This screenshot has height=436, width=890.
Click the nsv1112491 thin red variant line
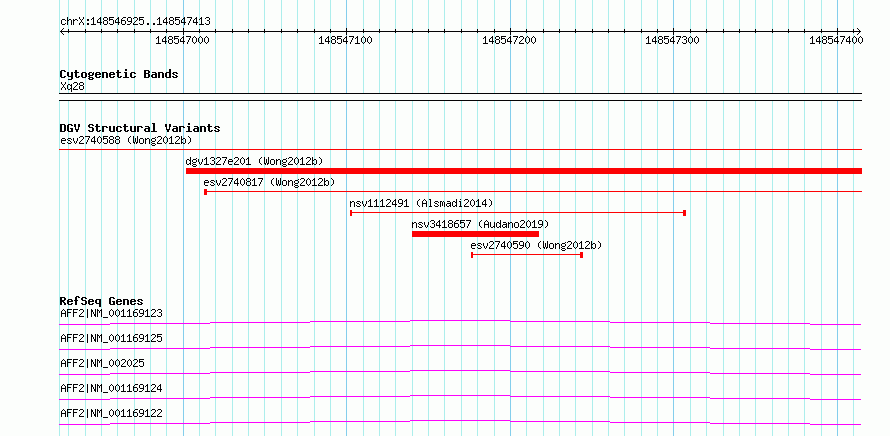[x=518, y=213]
